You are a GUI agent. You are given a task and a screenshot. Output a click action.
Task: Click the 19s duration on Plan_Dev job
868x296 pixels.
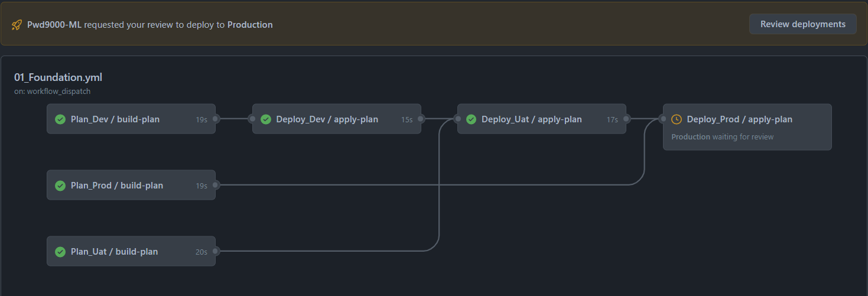coord(201,119)
